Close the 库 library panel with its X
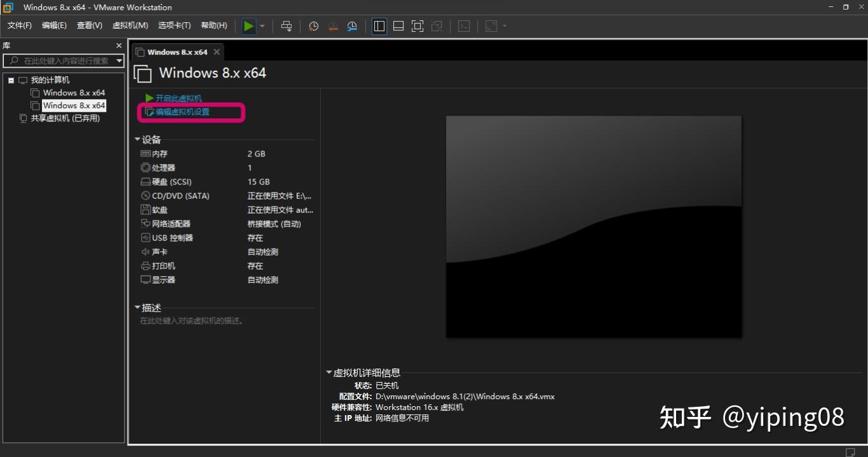The width and height of the screenshot is (868, 457). 119,46
